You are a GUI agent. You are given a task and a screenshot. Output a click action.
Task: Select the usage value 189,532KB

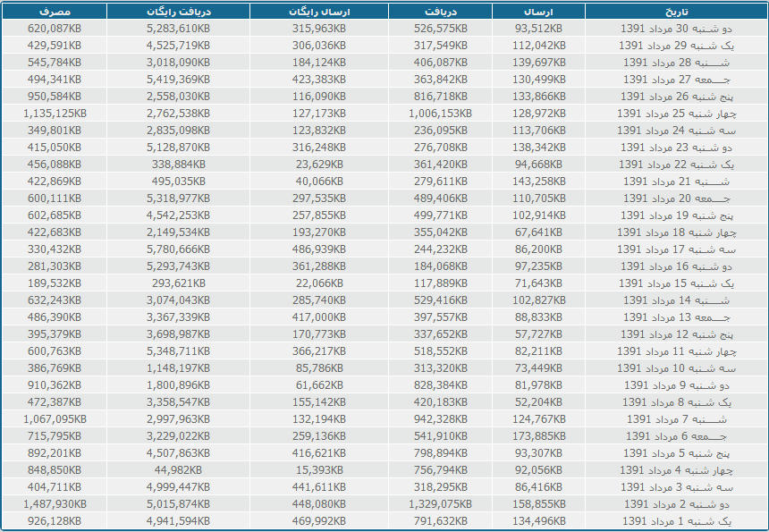[x=55, y=283]
